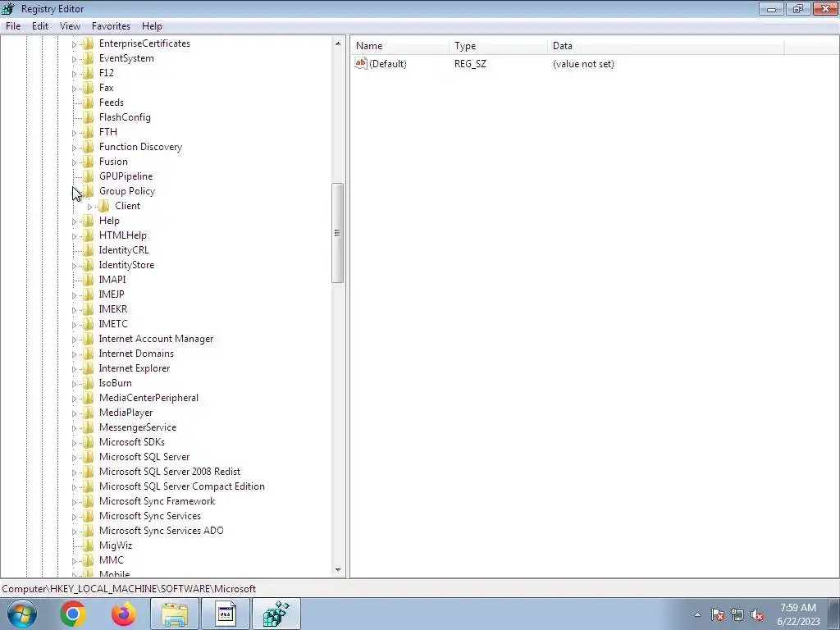Click the FTH folder icon
The image size is (840, 630).
pyautogui.click(x=89, y=132)
